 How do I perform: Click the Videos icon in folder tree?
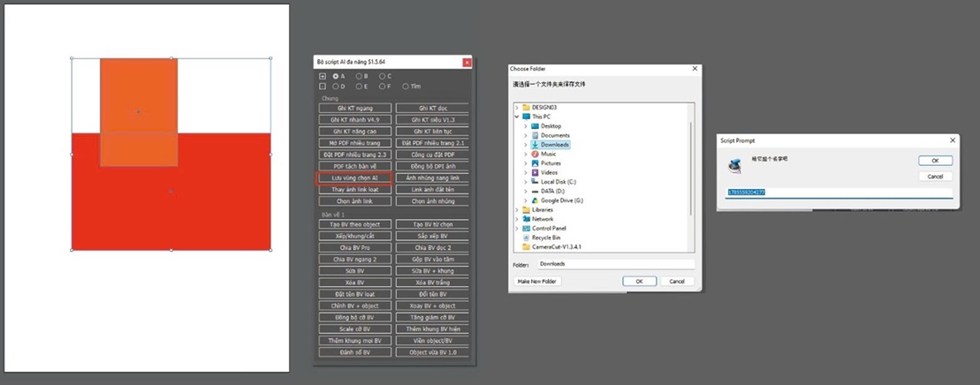click(535, 172)
